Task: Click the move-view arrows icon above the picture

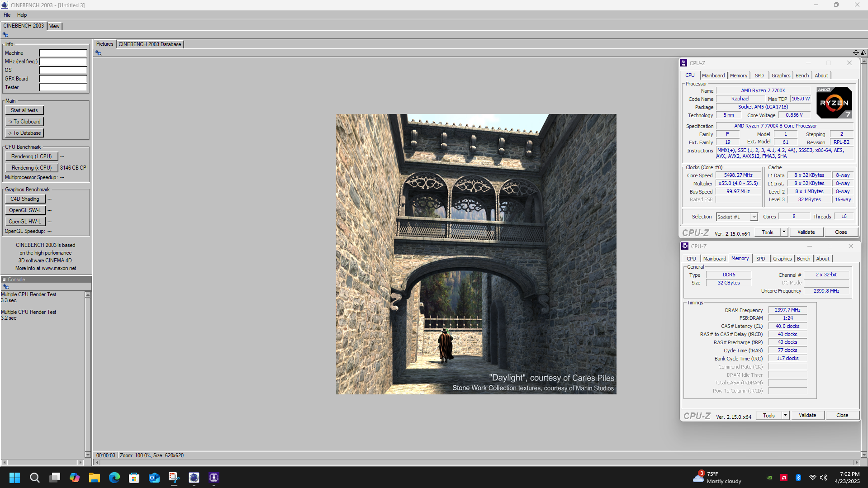Action: tap(856, 53)
